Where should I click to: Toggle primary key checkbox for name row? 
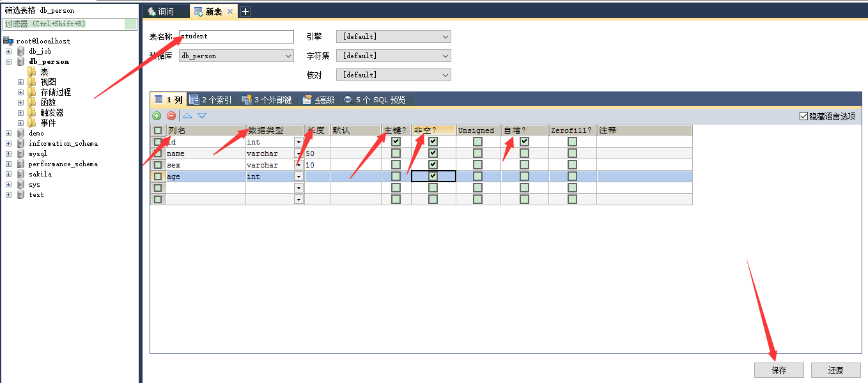[x=396, y=153]
